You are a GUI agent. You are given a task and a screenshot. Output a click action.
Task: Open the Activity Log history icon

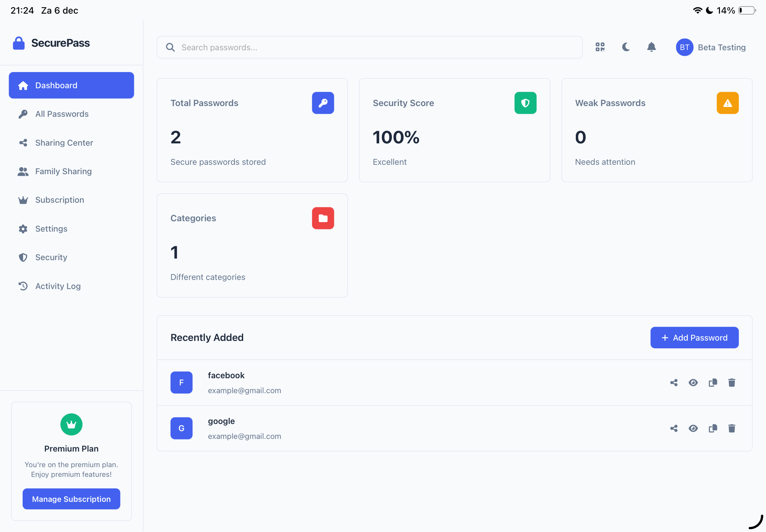[x=23, y=286]
